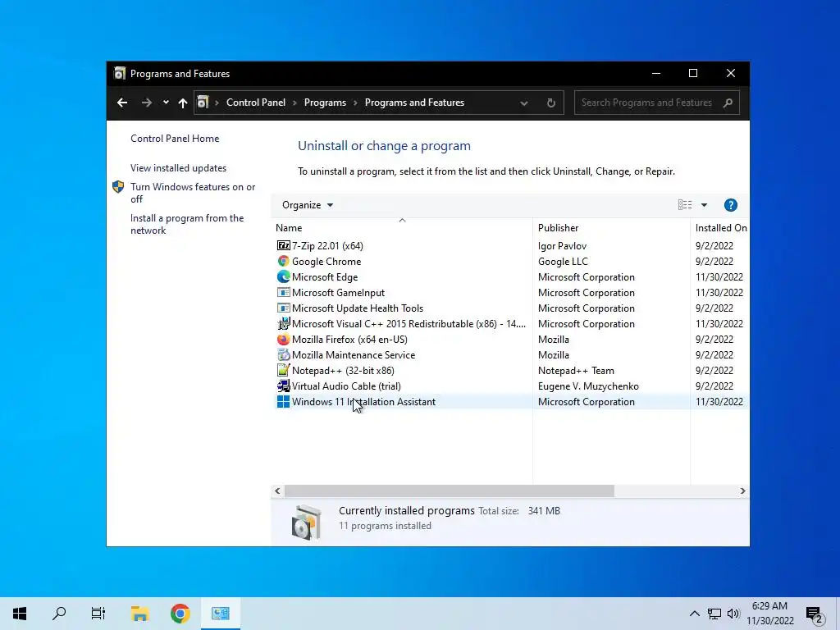This screenshot has height=630, width=840.
Task: Click the horizontal scrollbar thumb
Action: pyautogui.click(x=449, y=491)
